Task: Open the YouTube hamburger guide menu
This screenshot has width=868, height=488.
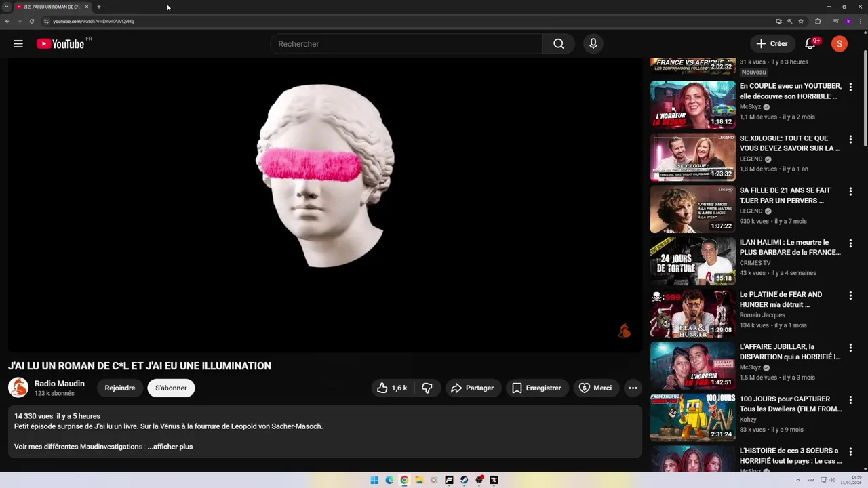Action: tap(18, 44)
